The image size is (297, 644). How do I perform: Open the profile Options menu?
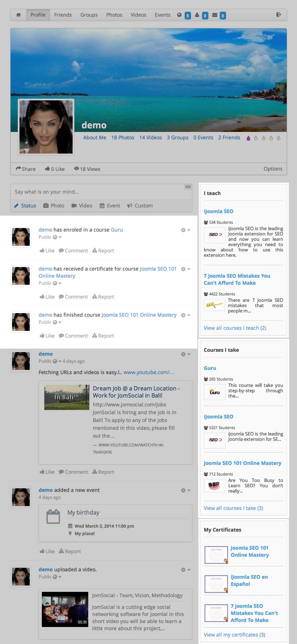[x=273, y=169]
